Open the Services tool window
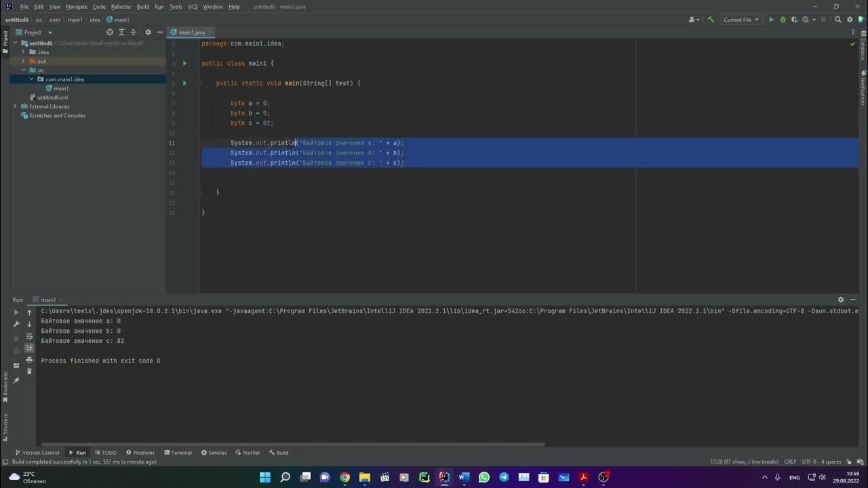This screenshot has height=488, width=868. [x=214, y=453]
